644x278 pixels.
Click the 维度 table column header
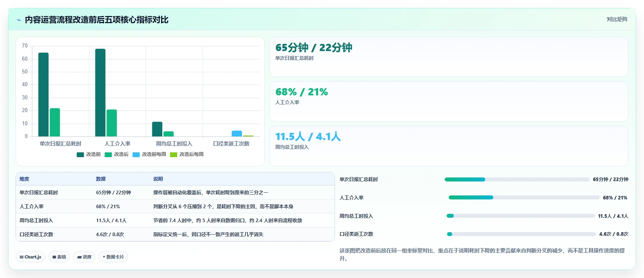coord(24,179)
